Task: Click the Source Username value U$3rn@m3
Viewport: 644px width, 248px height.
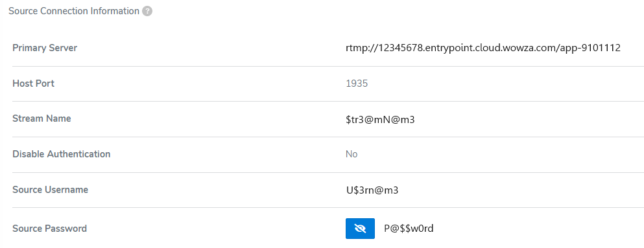Action: click(x=372, y=190)
